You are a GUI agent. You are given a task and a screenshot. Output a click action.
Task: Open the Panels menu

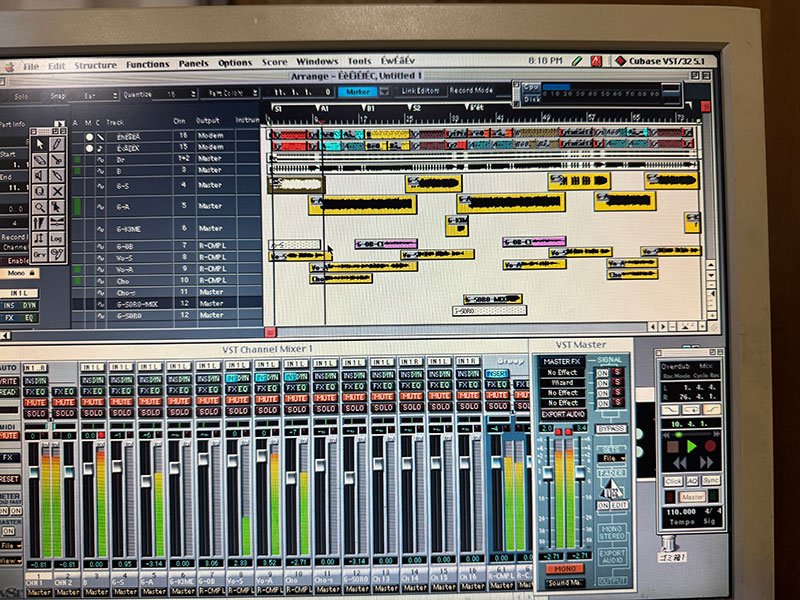[193, 64]
